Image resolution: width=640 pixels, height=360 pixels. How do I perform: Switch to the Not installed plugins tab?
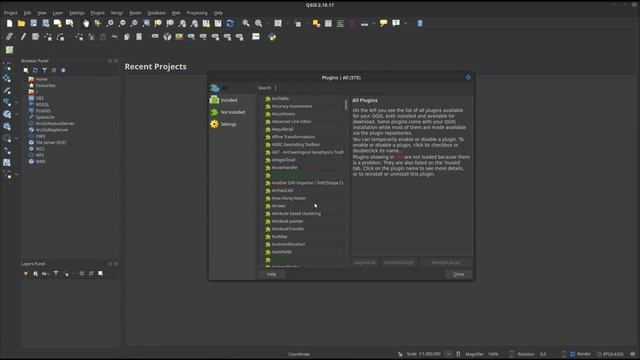[x=228, y=112]
